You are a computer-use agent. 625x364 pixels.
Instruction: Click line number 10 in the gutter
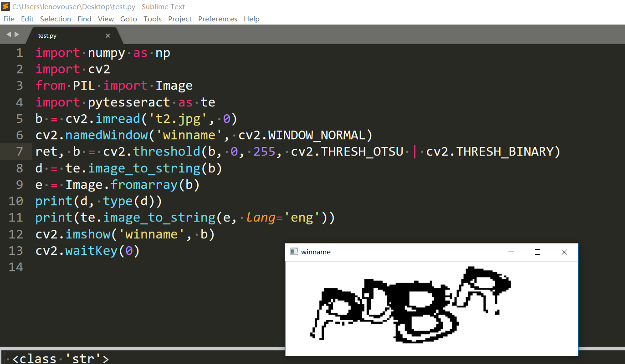point(16,201)
